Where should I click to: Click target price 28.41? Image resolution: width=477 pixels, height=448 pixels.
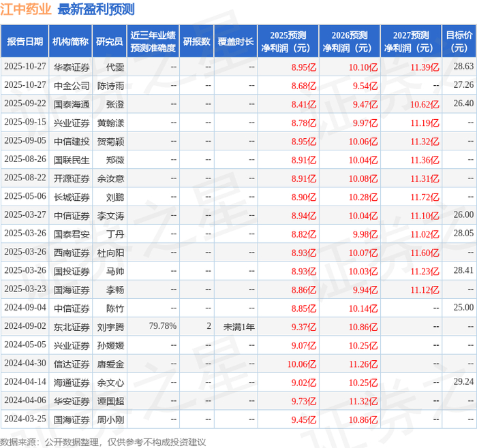coord(463,270)
